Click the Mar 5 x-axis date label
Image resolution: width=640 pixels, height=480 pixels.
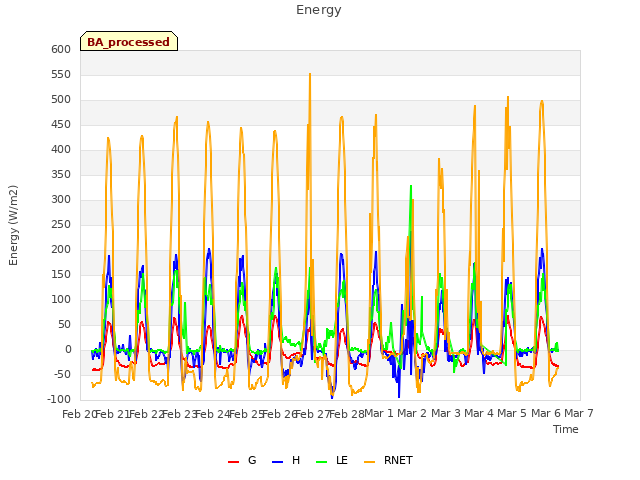[512, 414]
